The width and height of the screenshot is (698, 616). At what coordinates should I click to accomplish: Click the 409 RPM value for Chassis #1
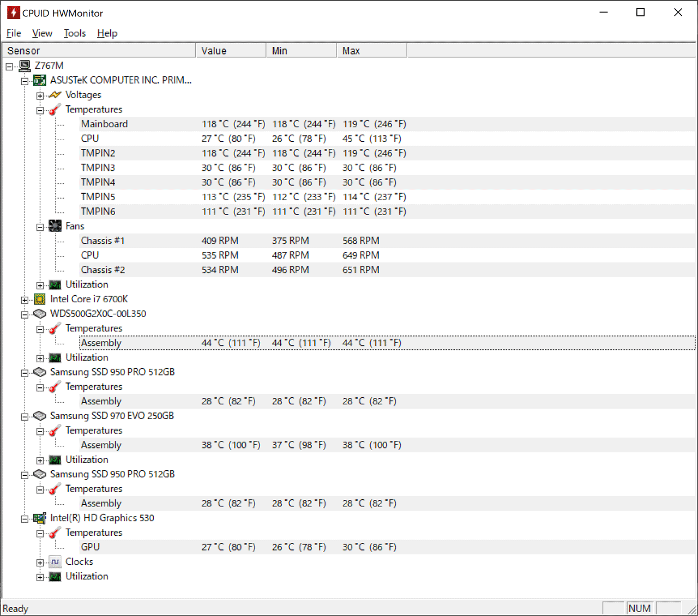(220, 241)
